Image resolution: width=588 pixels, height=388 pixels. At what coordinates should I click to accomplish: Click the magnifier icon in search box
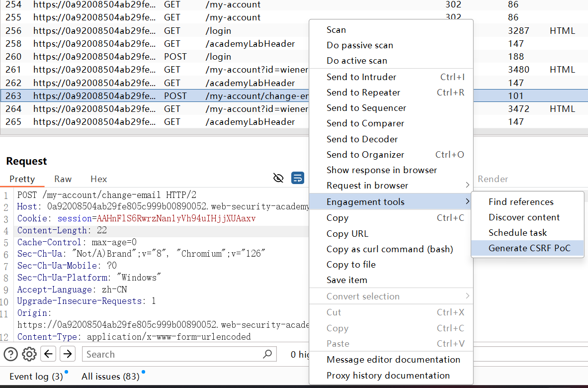[267, 354]
